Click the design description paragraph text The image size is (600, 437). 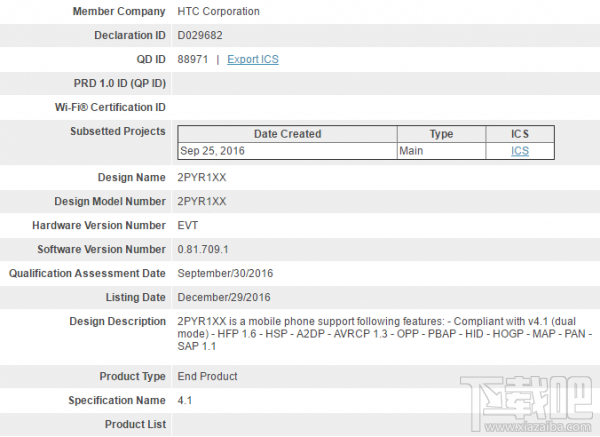point(385,334)
